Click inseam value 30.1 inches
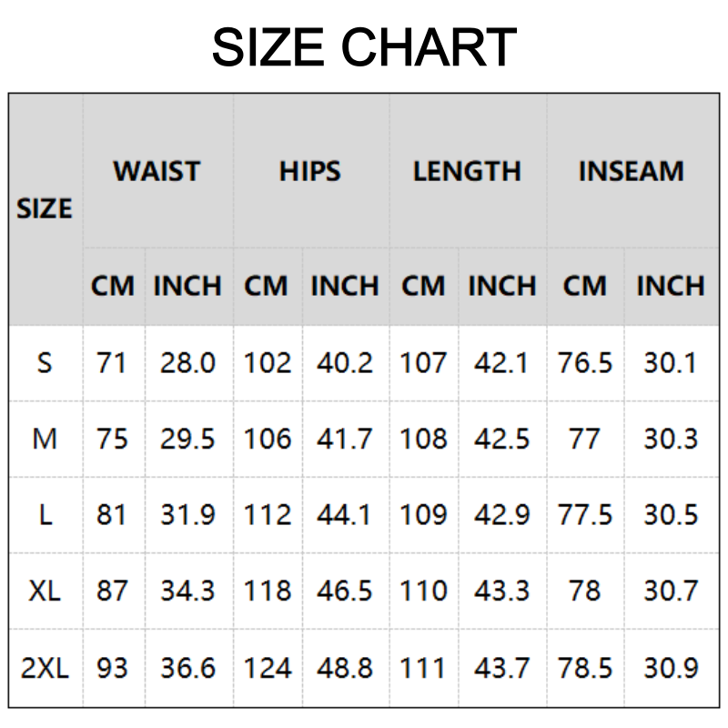The height and width of the screenshot is (728, 728). point(671,363)
